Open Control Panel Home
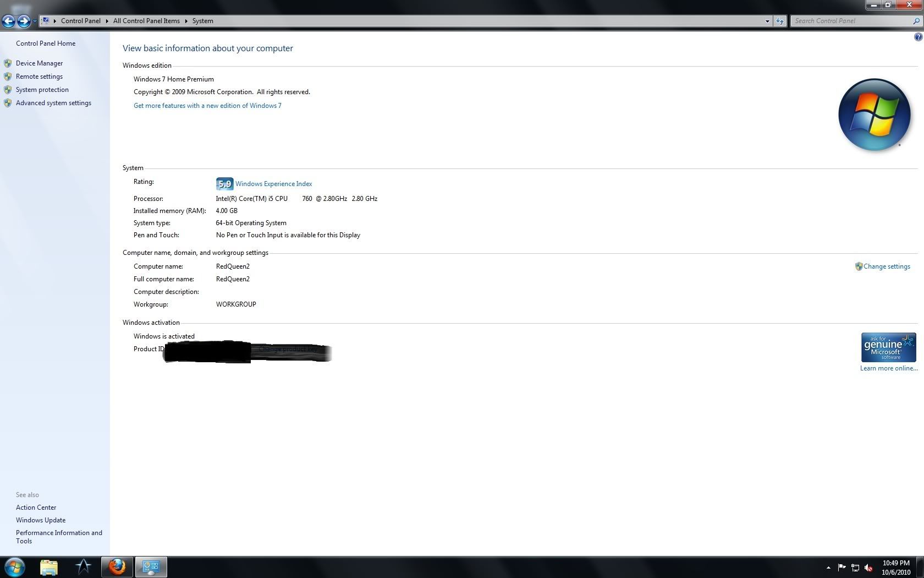The width and height of the screenshot is (924, 578). [46, 43]
